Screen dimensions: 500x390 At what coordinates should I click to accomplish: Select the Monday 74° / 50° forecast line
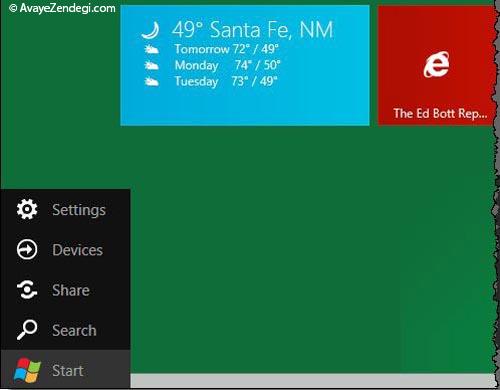[228, 65]
